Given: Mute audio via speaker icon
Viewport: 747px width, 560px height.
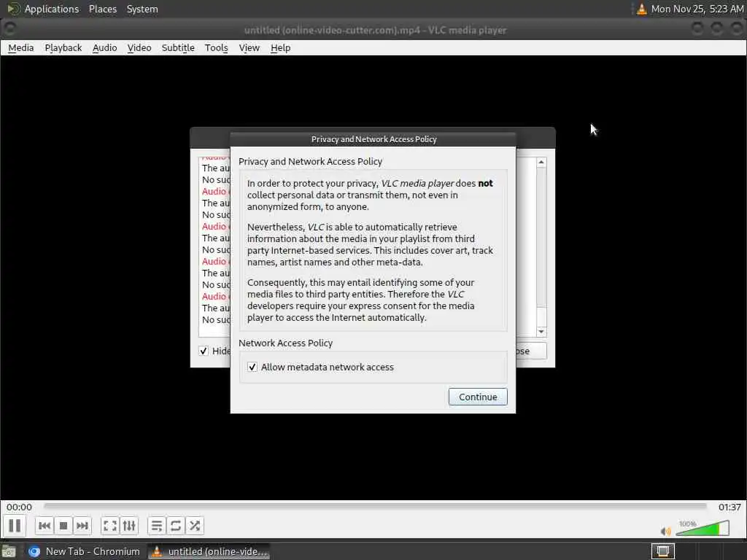Looking at the screenshot, I should [665, 531].
